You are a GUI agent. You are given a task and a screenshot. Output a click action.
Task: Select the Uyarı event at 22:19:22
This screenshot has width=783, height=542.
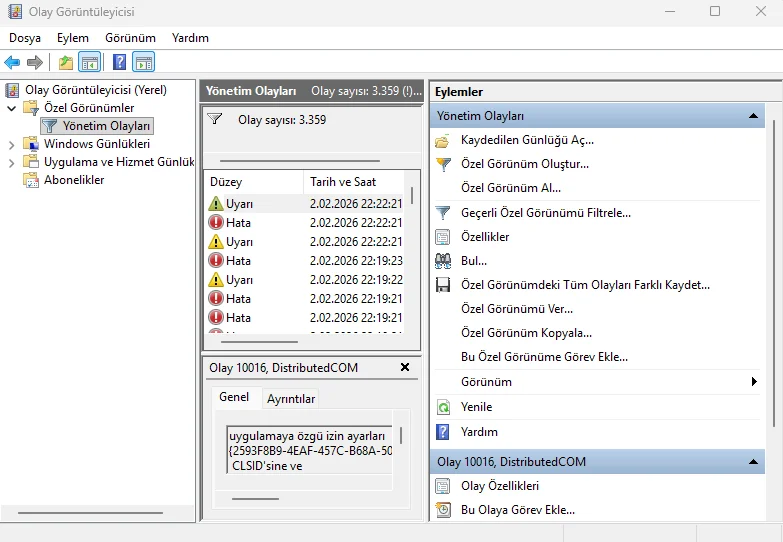click(306, 280)
